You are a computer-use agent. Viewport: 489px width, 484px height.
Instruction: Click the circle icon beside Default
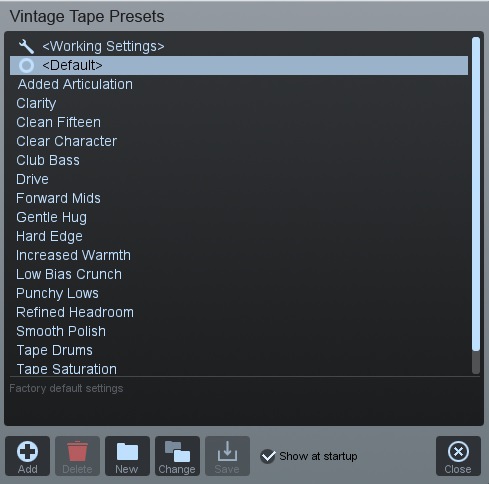26,65
